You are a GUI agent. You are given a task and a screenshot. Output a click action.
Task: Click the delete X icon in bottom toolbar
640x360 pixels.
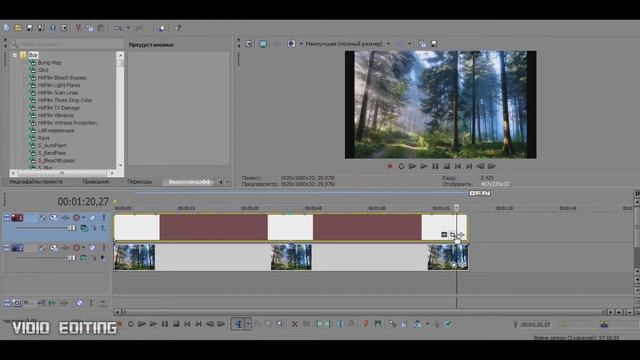click(294, 324)
